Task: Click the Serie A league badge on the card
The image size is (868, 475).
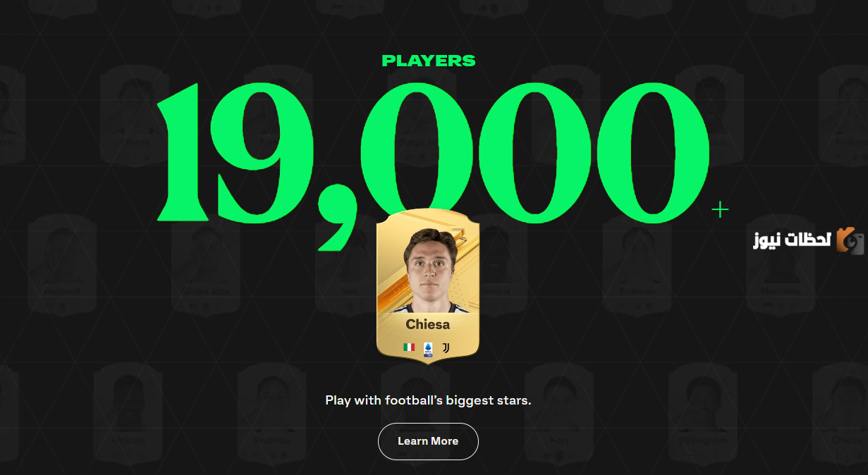Action: click(x=427, y=348)
